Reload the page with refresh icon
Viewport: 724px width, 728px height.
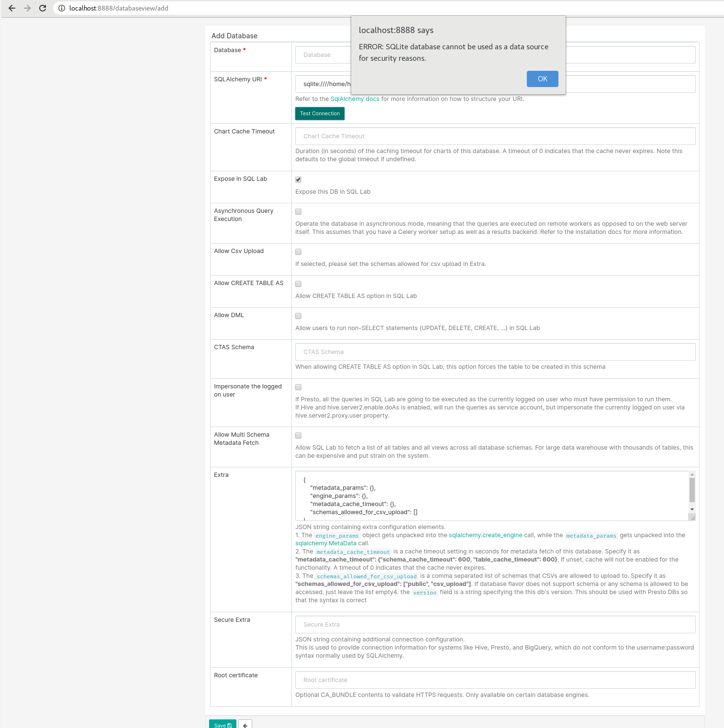[x=43, y=8]
